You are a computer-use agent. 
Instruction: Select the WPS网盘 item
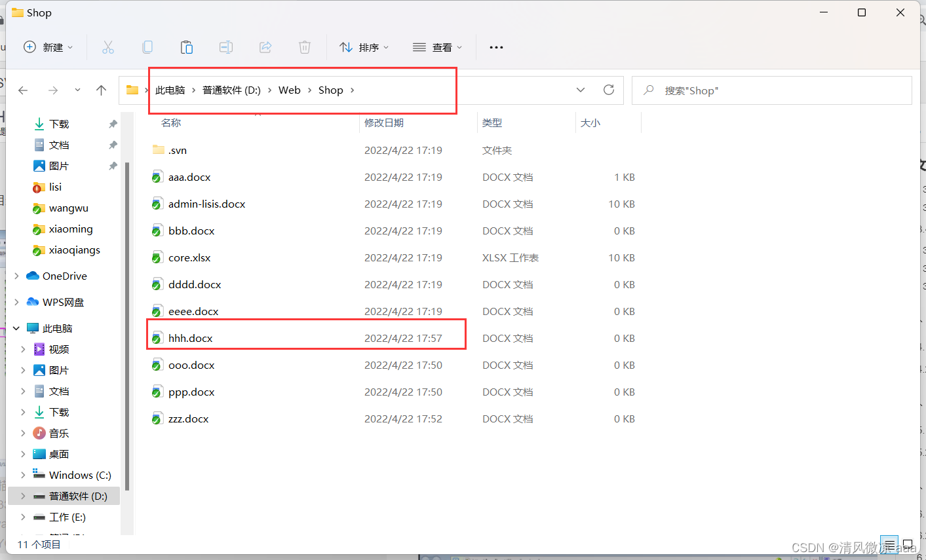pyautogui.click(x=55, y=303)
